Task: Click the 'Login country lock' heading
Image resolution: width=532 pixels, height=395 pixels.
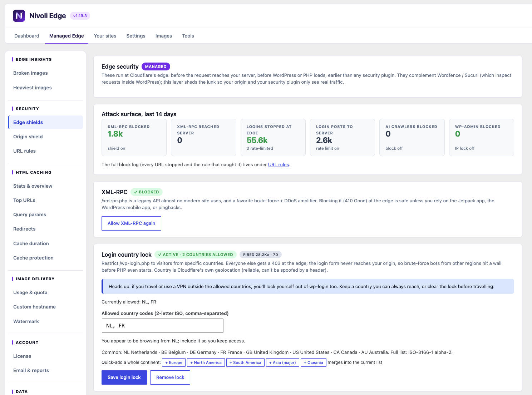Action: pos(127,255)
